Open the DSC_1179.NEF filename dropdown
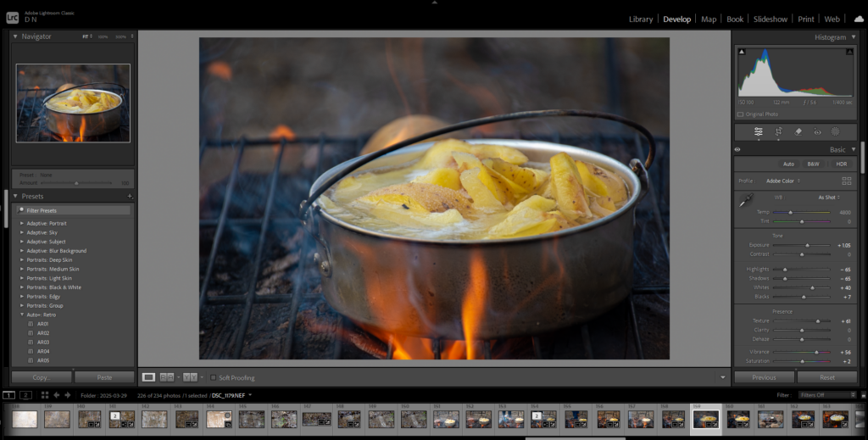 point(250,395)
